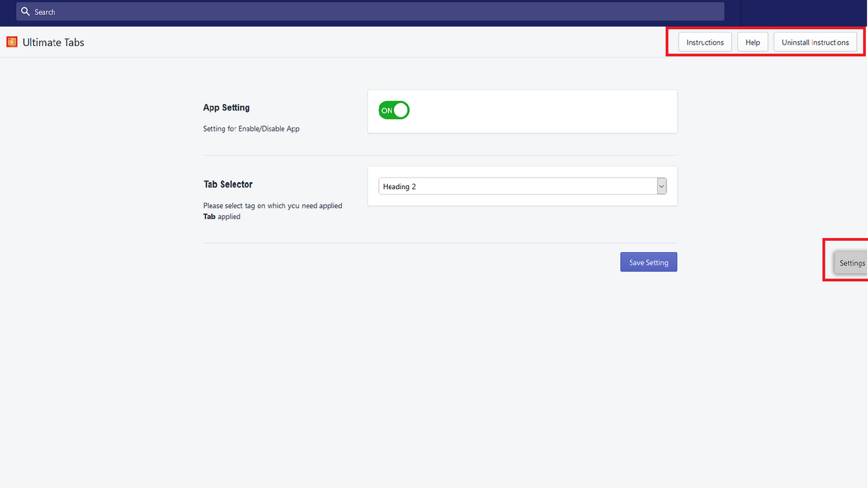Open the Help page
The image size is (868, 488).
click(x=752, y=41)
